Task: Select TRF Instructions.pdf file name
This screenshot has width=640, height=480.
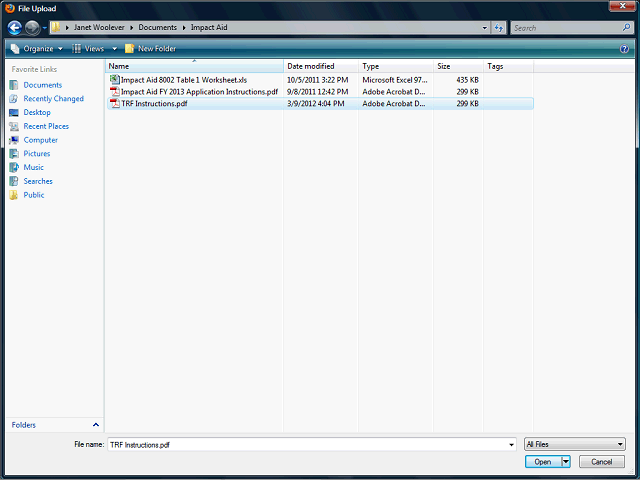Action: point(154,104)
